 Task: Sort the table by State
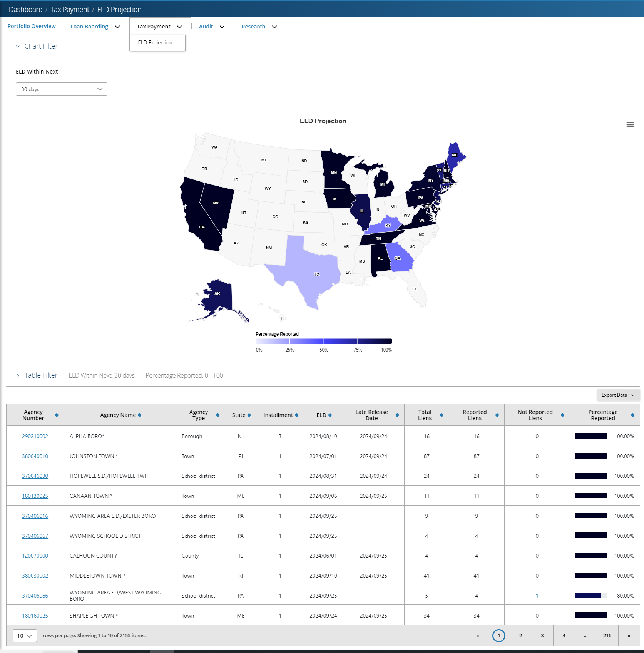pyautogui.click(x=249, y=415)
